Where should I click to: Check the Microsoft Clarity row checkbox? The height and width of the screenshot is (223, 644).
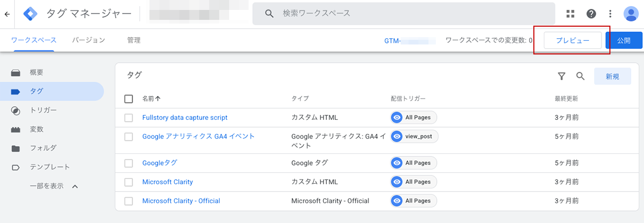128,182
